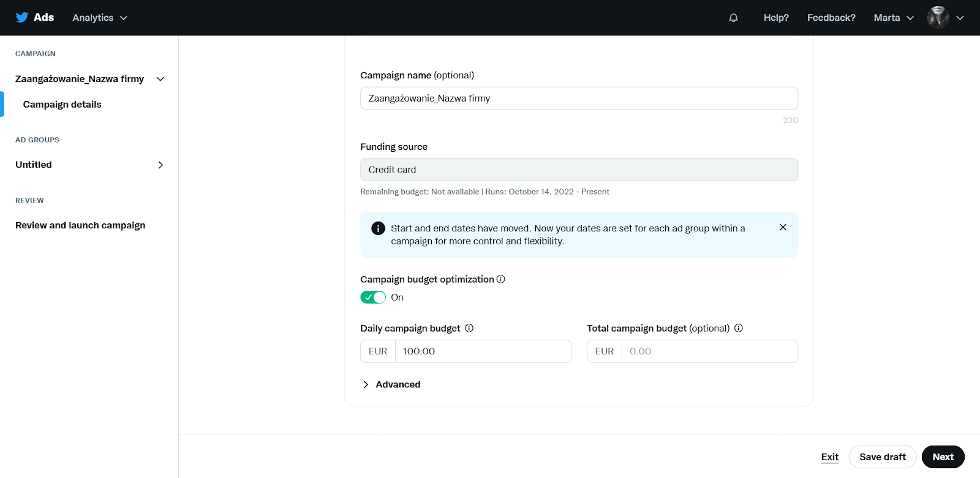Click the Next button
The width and height of the screenshot is (980, 478).
943,457
